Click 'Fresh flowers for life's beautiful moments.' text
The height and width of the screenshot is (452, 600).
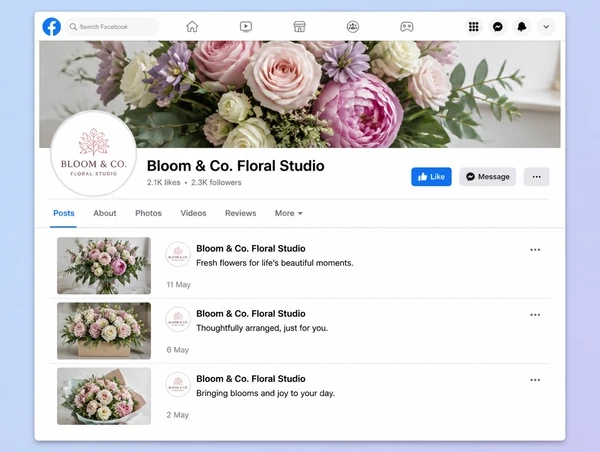[x=274, y=263]
